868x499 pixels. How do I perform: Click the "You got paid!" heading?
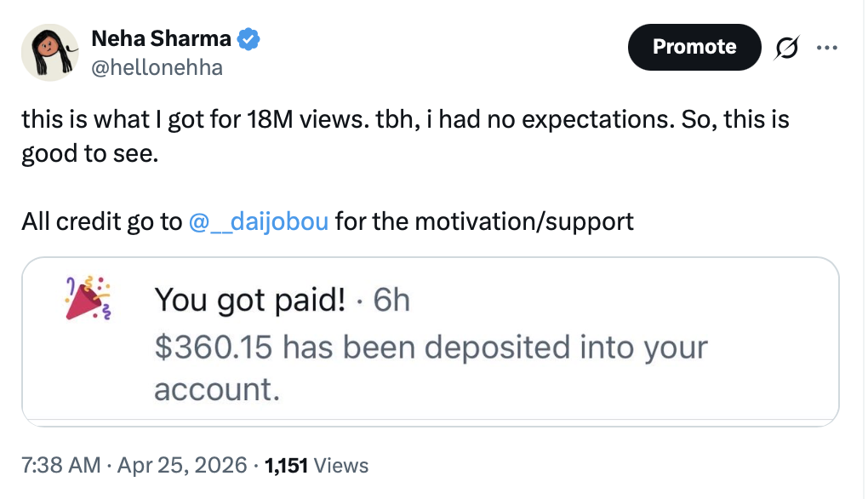point(250,300)
